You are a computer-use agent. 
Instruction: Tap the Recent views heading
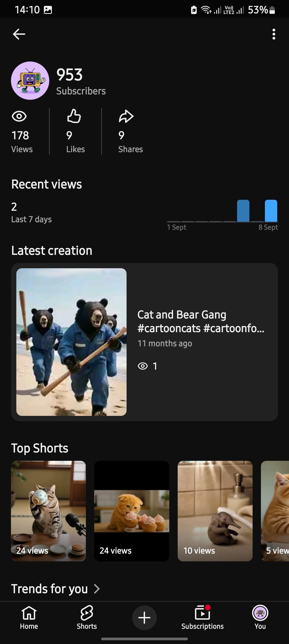click(x=47, y=184)
